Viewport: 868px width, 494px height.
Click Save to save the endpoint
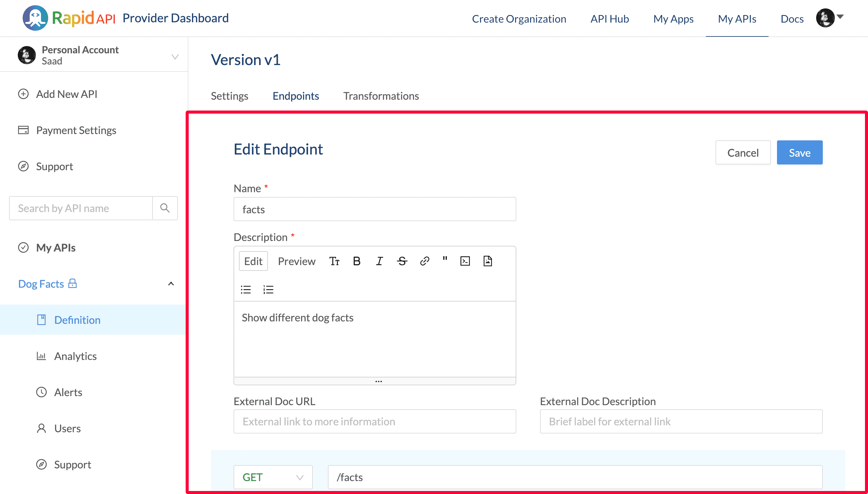799,152
